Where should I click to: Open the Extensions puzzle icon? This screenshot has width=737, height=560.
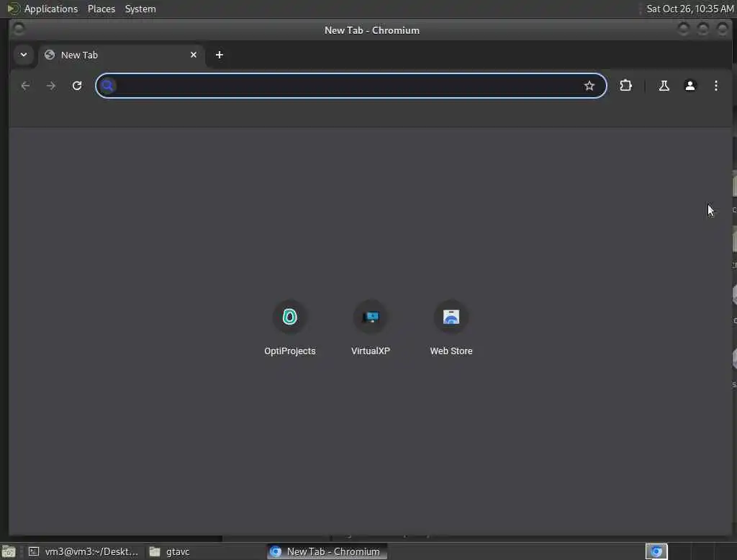point(625,86)
